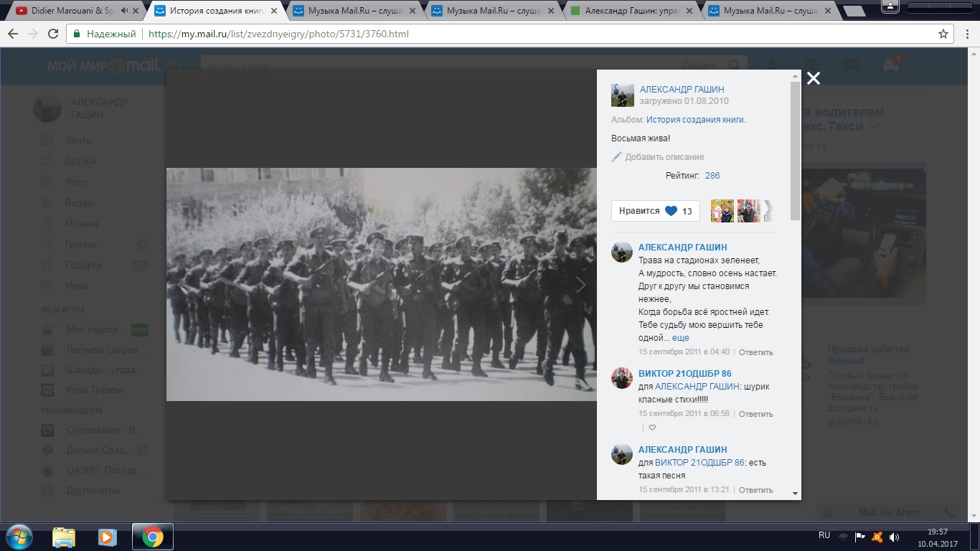The image size is (980, 551).
Task: Open Windows Start button
Action: click(x=19, y=537)
